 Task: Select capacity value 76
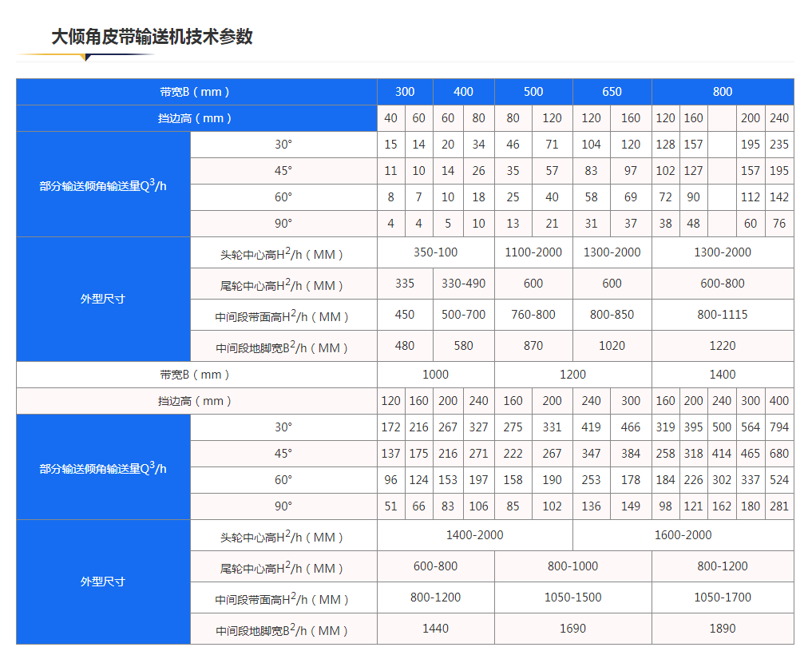pos(779,224)
